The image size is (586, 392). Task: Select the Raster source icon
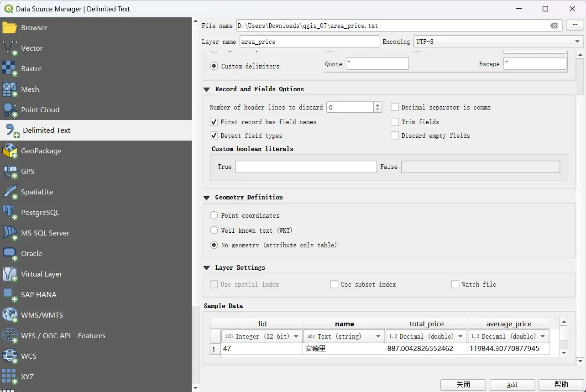pos(10,68)
